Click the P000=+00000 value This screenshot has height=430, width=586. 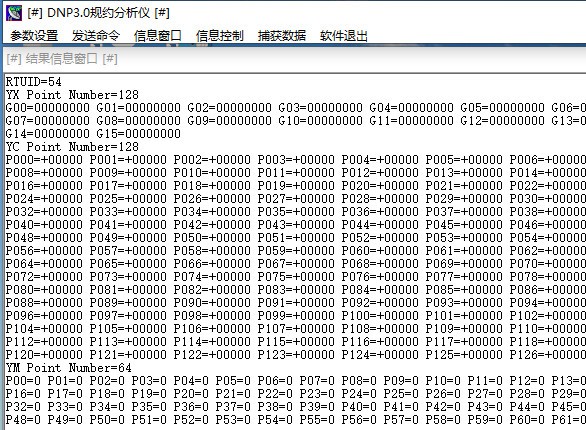click(x=44, y=160)
